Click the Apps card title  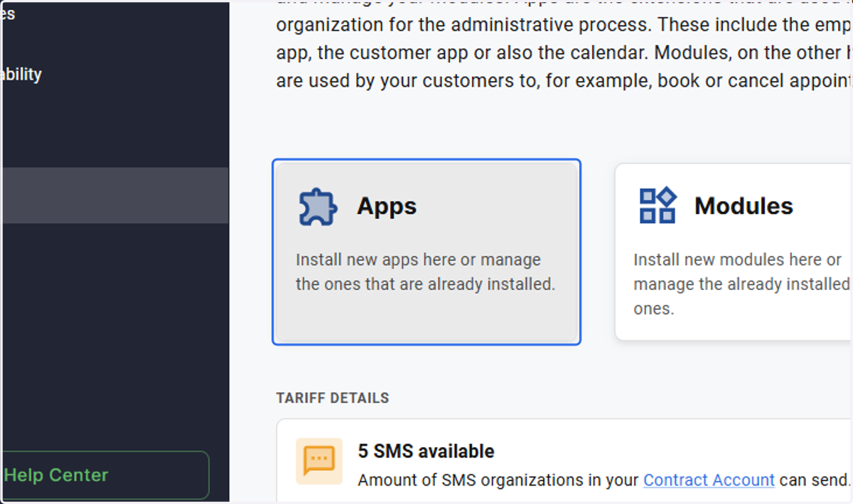(x=387, y=206)
